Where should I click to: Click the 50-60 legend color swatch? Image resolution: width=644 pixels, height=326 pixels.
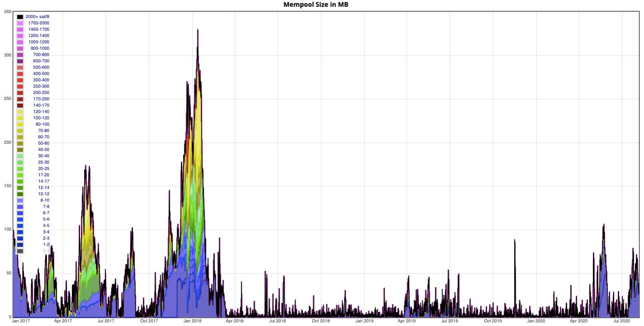tap(20, 143)
